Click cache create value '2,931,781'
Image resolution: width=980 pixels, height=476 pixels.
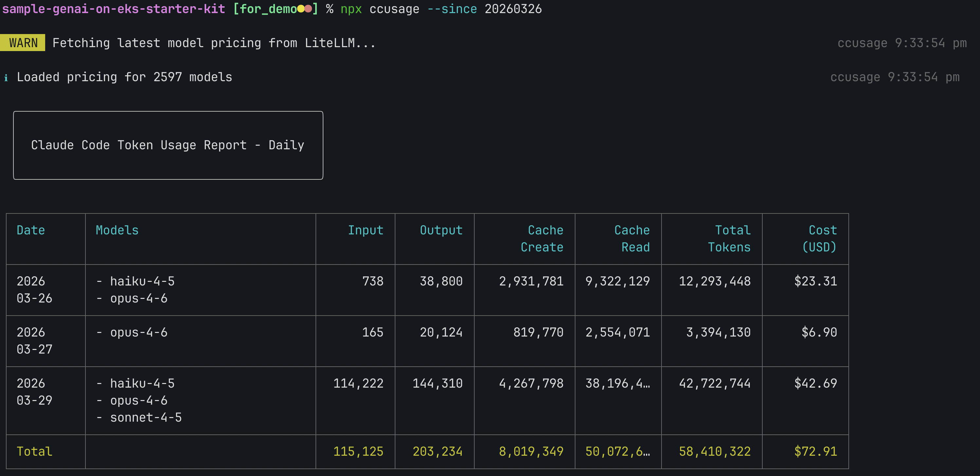click(x=531, y=281)
